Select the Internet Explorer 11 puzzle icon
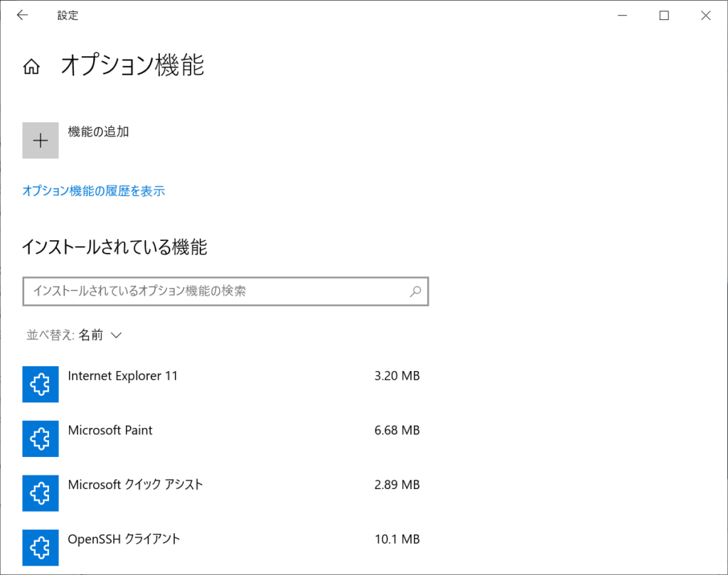 pos(41,385)
